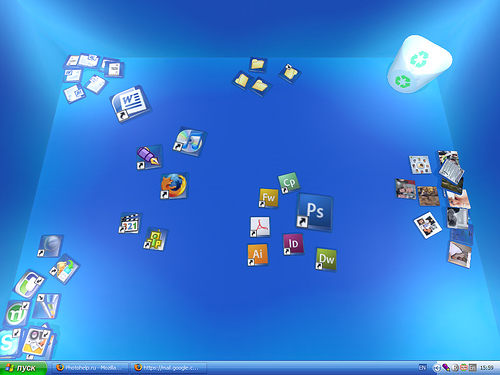Click the Start (пуск) button
The height and width of the screenshot is (375, 500).
(x=23, y=368)
